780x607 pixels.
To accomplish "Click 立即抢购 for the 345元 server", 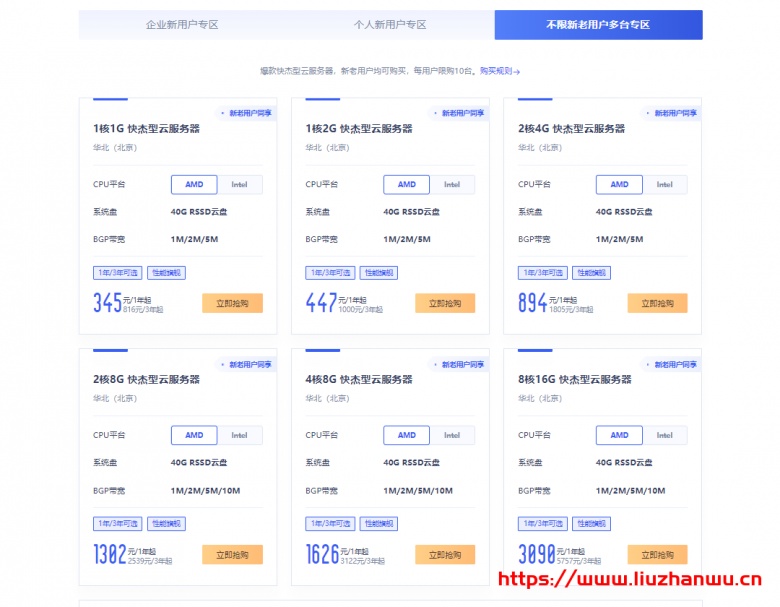I will [232, 303].
